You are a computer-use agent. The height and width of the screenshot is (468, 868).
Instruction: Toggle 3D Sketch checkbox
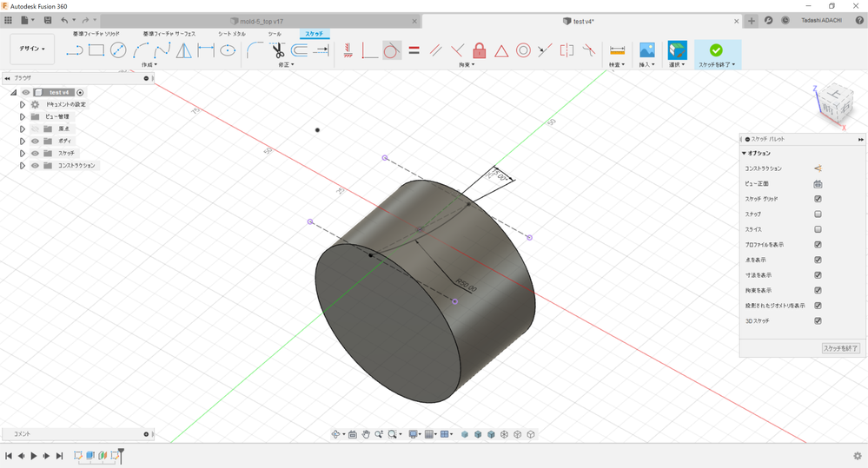pyautogui.click(x=818, y=320)
